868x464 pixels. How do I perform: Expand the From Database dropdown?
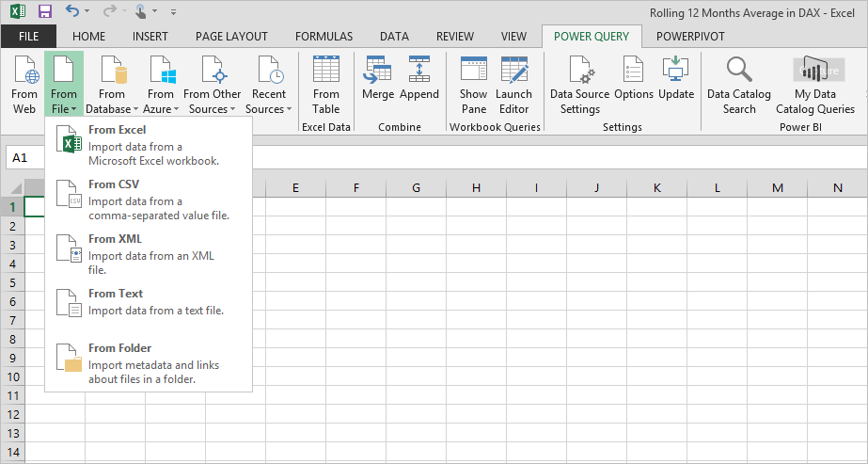point(112,85)
